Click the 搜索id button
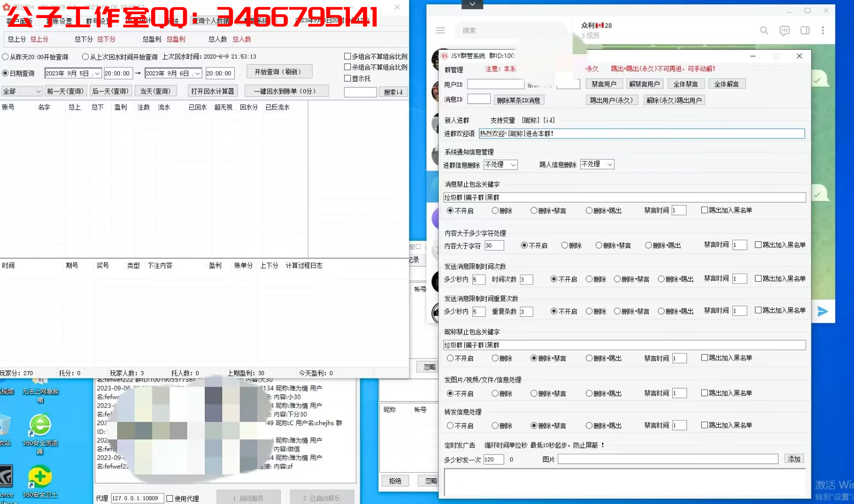This screenshot has width=854, height=504. (393, 92)
